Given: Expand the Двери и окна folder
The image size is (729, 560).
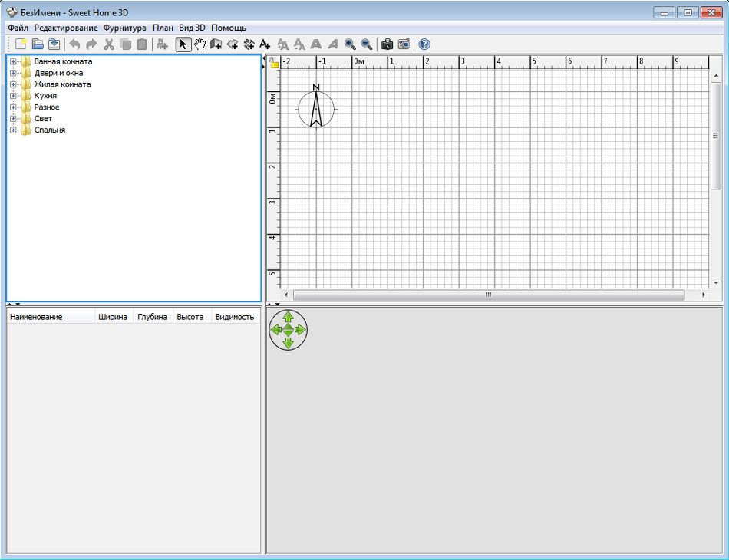Looking at the screenshot, I should coord(13,73).
